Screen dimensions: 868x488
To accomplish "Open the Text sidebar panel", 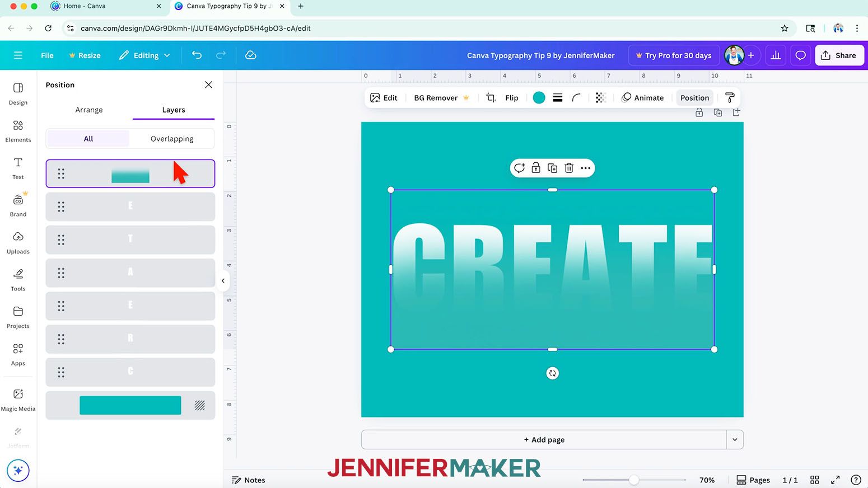I will 18,168.
